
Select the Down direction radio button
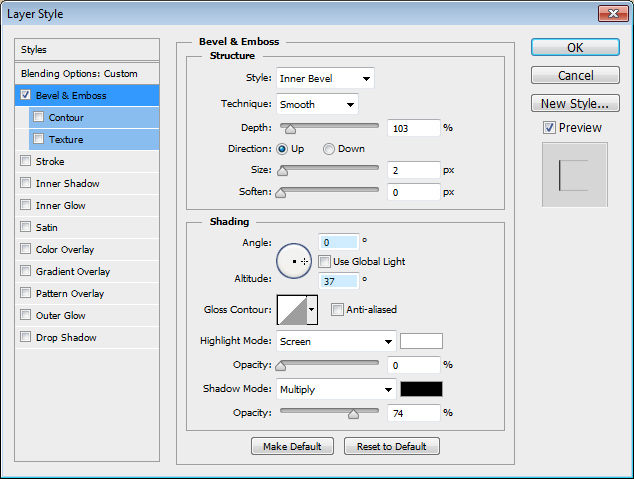pos(329,149)
